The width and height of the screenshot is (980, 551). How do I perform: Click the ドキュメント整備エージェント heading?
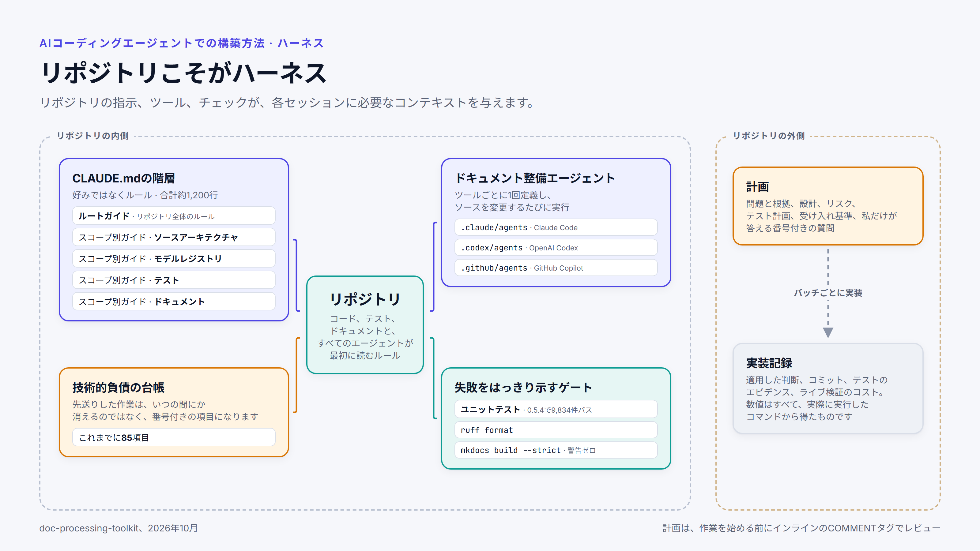click(534, 178)
